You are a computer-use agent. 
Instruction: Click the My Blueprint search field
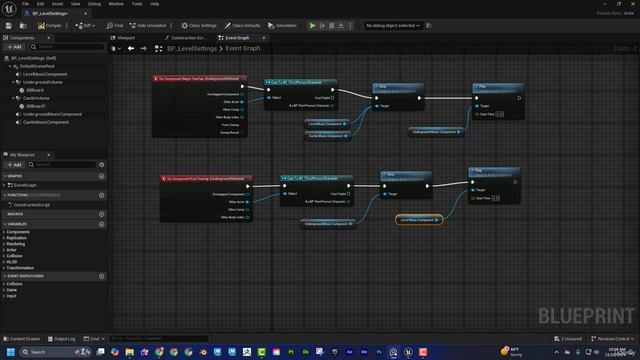pos(62,164)
